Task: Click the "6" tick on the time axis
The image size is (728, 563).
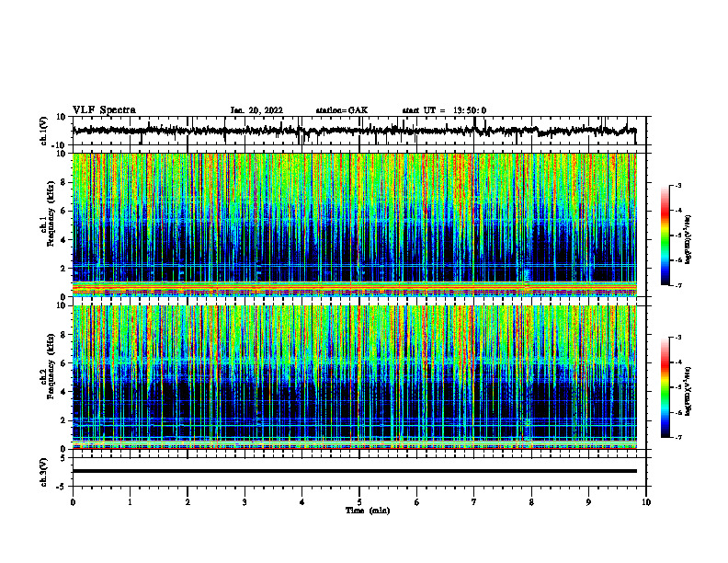Action: point(417,502)
